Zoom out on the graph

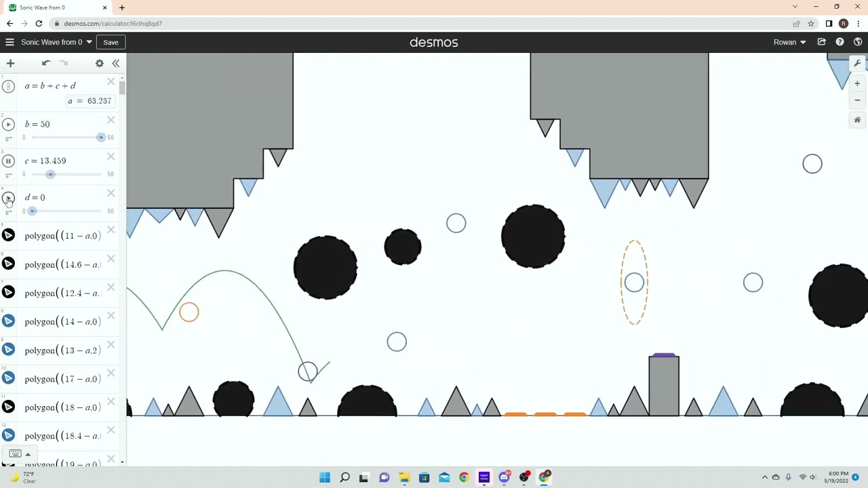(857, 100)
